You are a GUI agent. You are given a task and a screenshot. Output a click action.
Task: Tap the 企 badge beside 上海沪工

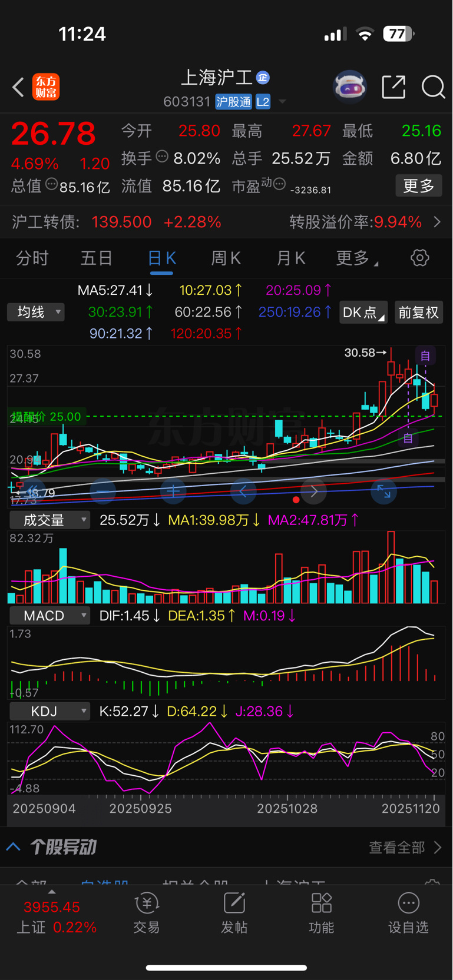click(x=263, y=77)
